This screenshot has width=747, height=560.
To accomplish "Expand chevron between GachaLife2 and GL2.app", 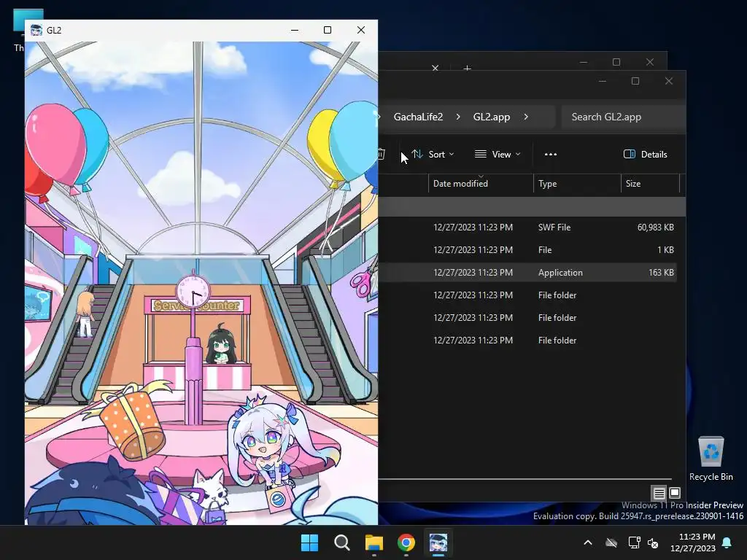I will click(x=458, y=117).
